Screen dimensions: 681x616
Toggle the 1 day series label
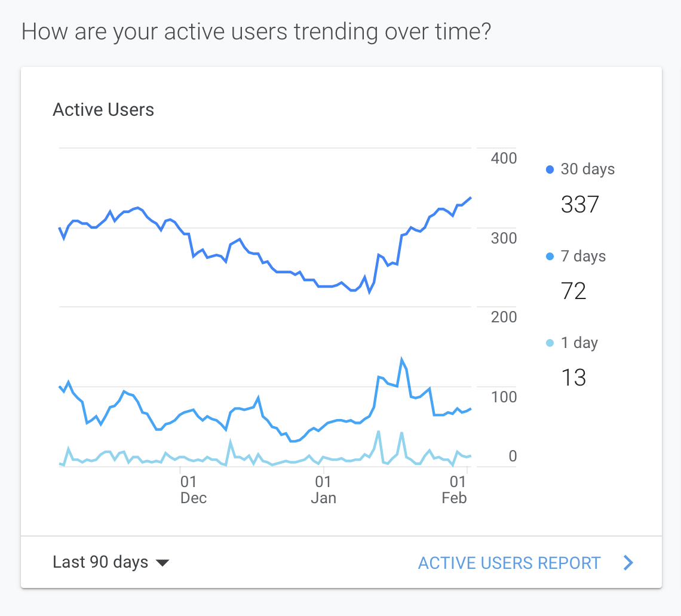(x=579, y=343)
